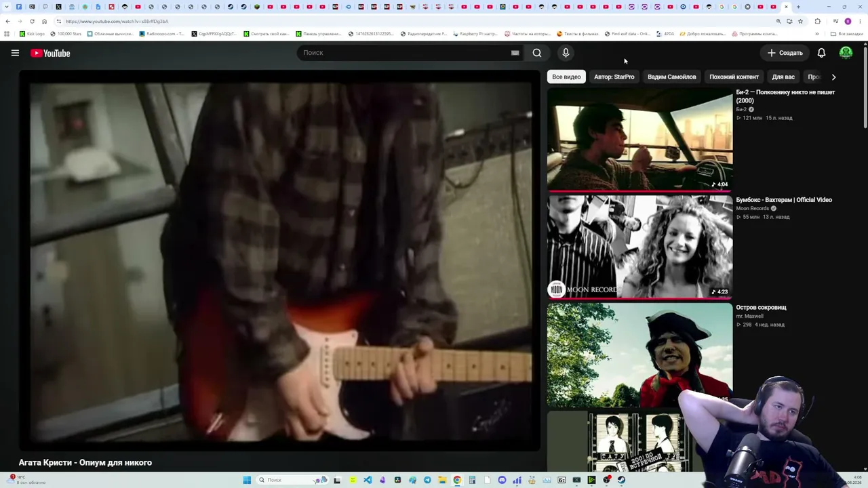Open the 7-Zip icon on the taskbar

point(561,480)
